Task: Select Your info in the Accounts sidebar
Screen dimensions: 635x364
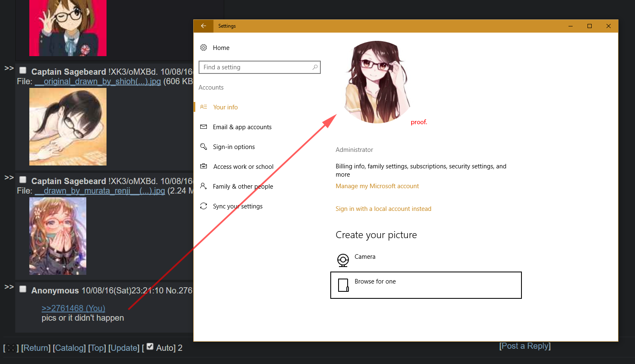Action: pos(225,107)
